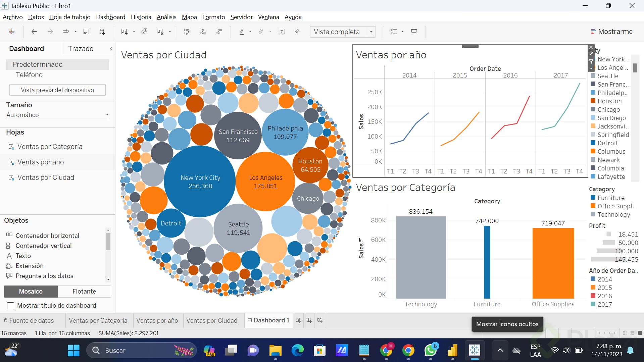This screenshot has height=362, width=644.
Task: Enter presentation mode via toolbar icon
Action: tap(414, 32)
